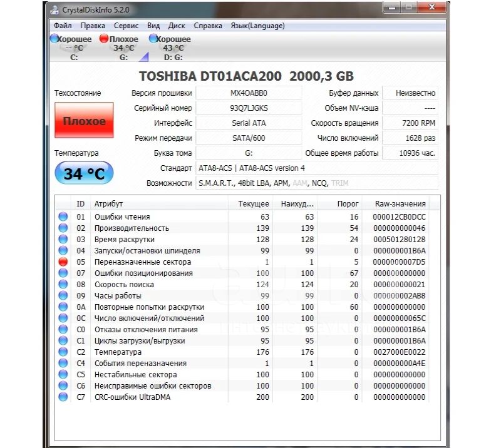Click the Объем NV-кэша field with dashes

[410, 108]
